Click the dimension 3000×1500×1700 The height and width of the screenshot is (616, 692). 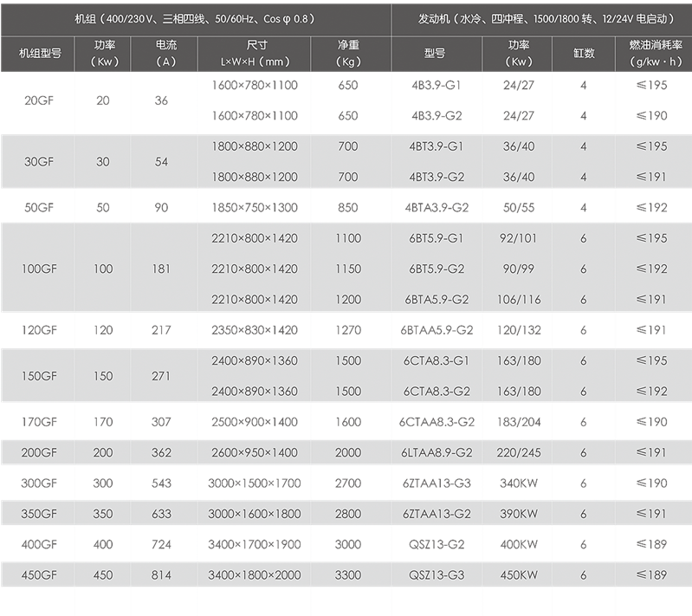[x=255, y=483]
